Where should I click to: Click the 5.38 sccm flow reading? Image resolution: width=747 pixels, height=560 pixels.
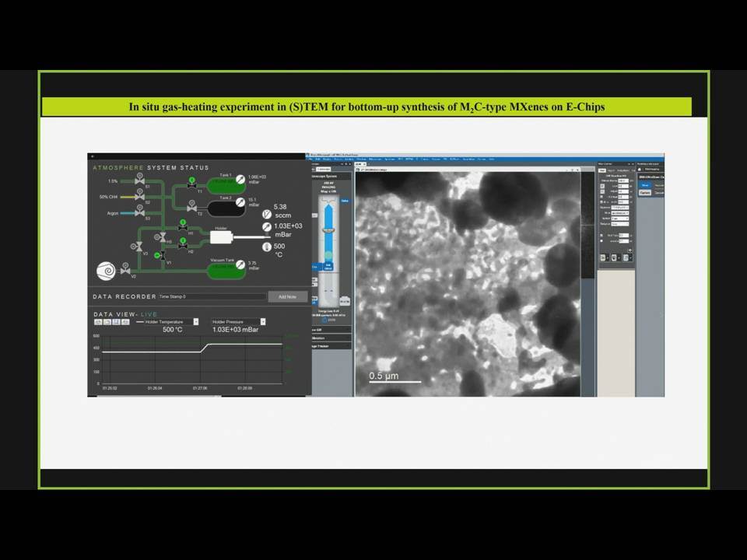281,211
